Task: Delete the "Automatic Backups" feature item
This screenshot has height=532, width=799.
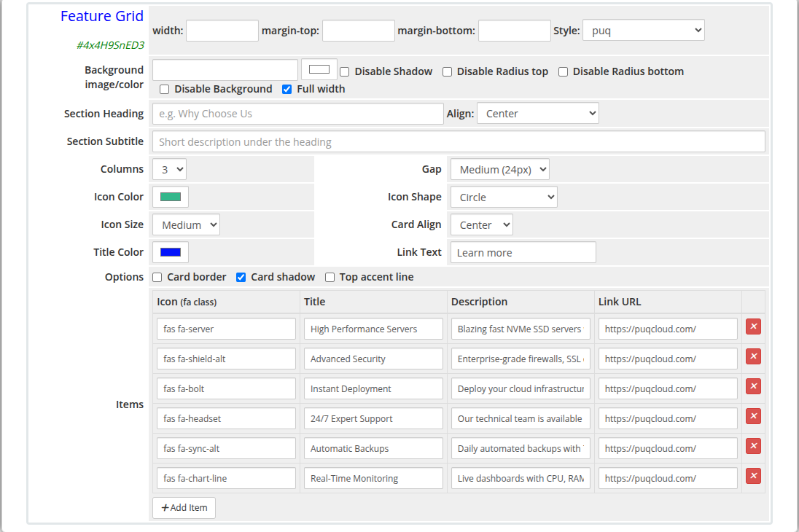Action: tap(753, 446)
